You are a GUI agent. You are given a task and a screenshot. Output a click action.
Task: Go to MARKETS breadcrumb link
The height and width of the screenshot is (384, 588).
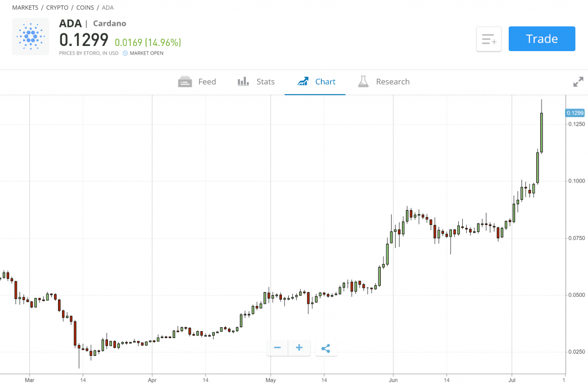(25, 8)
